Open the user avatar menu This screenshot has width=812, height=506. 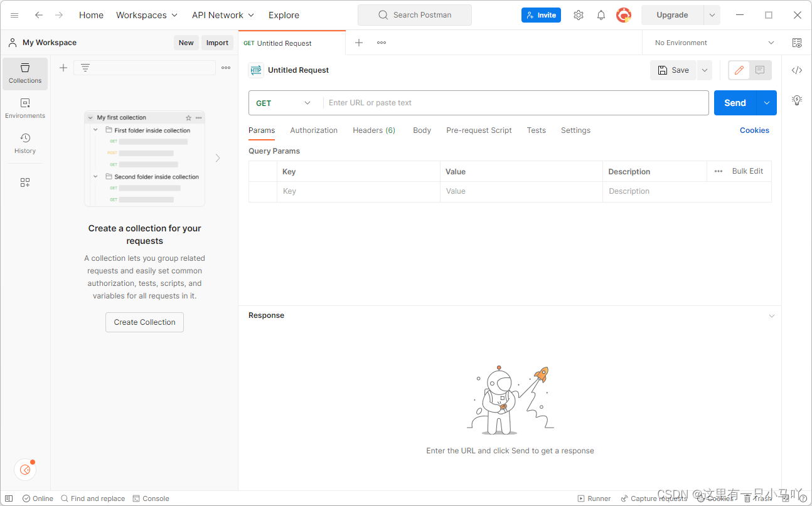click(x=624, y=15)
